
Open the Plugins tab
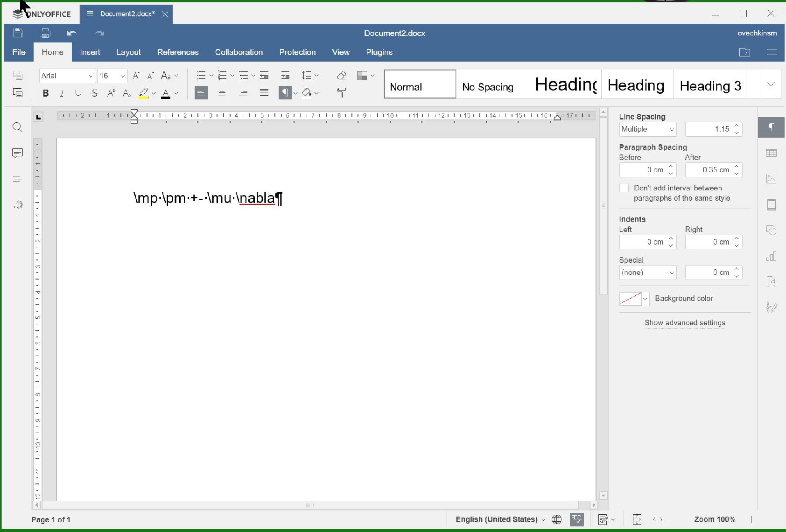(379, 52)
